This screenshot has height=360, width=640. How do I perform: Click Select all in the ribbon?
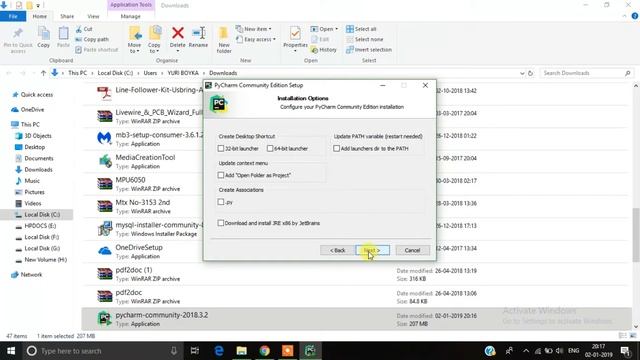[x=361, y=29]
